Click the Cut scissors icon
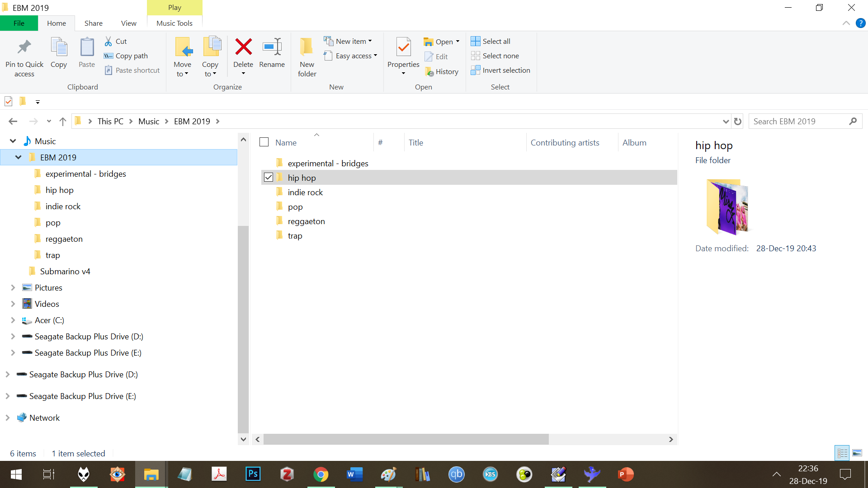868x488 pixels. [x=108, y=41]
